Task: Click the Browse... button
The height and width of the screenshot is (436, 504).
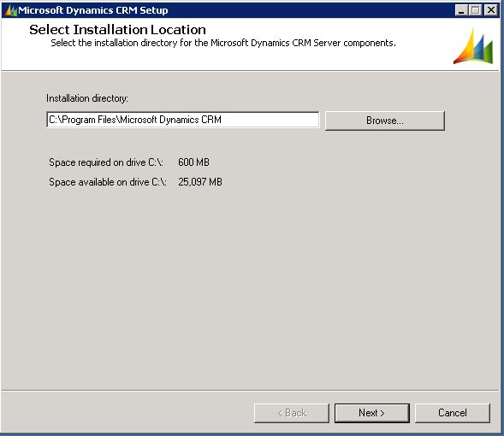Action: [x=385, y=121]
